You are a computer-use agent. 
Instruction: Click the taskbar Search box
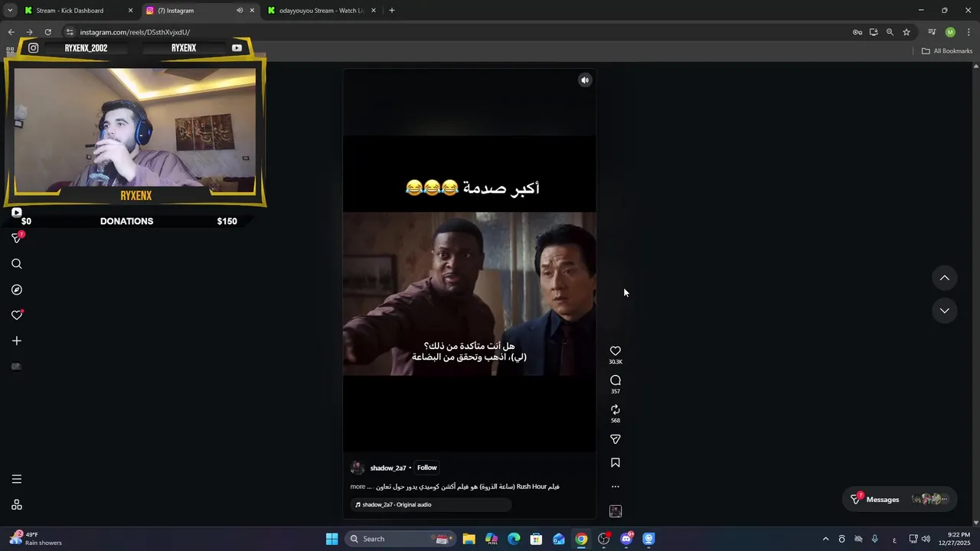(400, 539)
